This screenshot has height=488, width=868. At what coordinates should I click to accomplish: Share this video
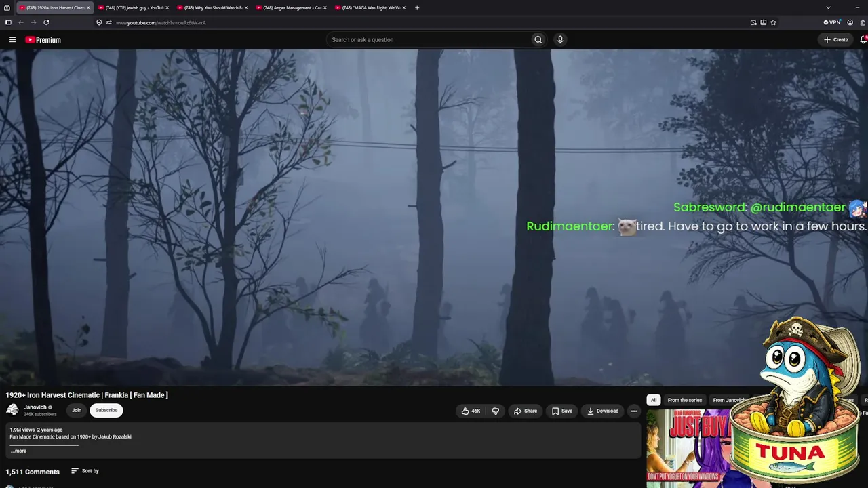526,411
